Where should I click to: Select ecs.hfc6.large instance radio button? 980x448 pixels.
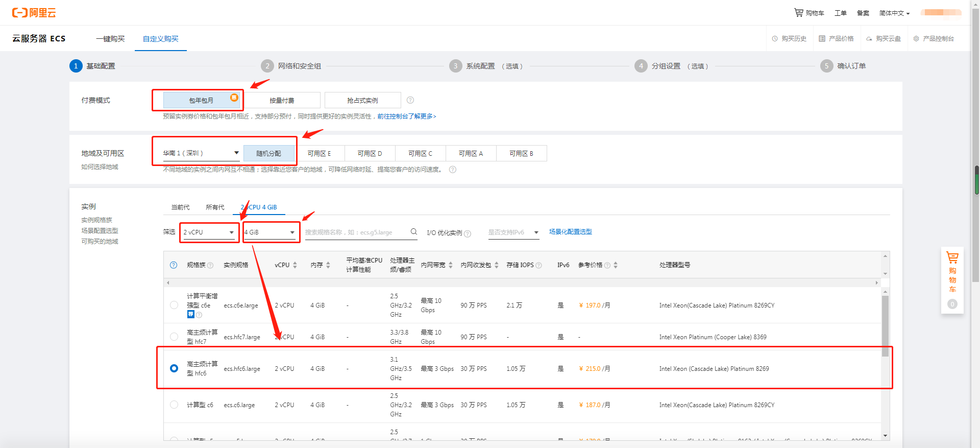coord(174,368)
